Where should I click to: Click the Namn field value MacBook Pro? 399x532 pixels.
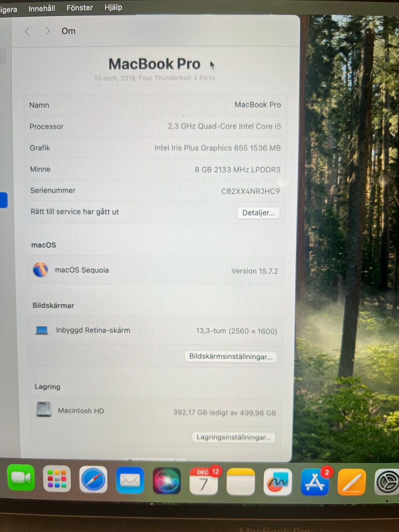point(258,105)
